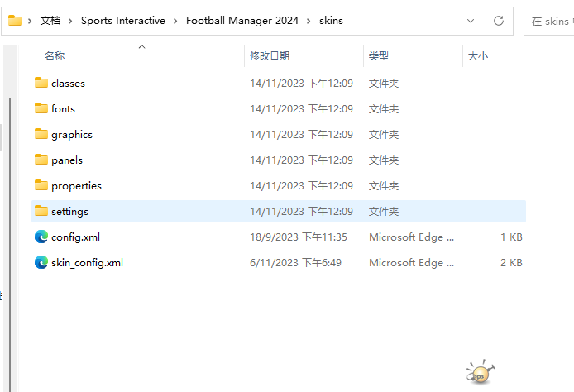Sort by the 大小 column header
The width and height of the screenshot is (574, 392).
click(x=478, y=56)
